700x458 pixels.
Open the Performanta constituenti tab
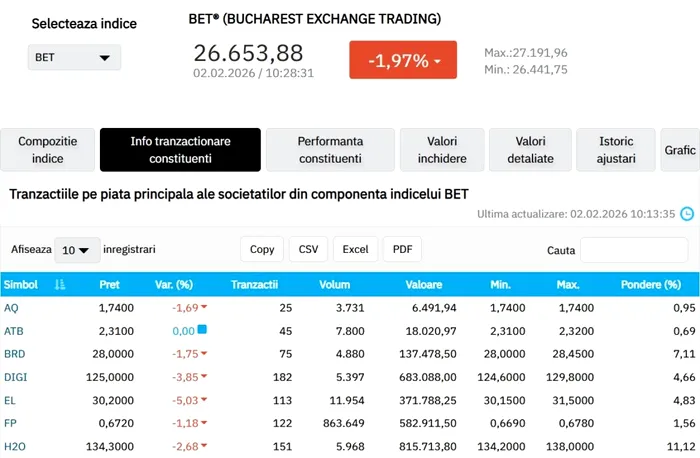click(x=330, y=150)
